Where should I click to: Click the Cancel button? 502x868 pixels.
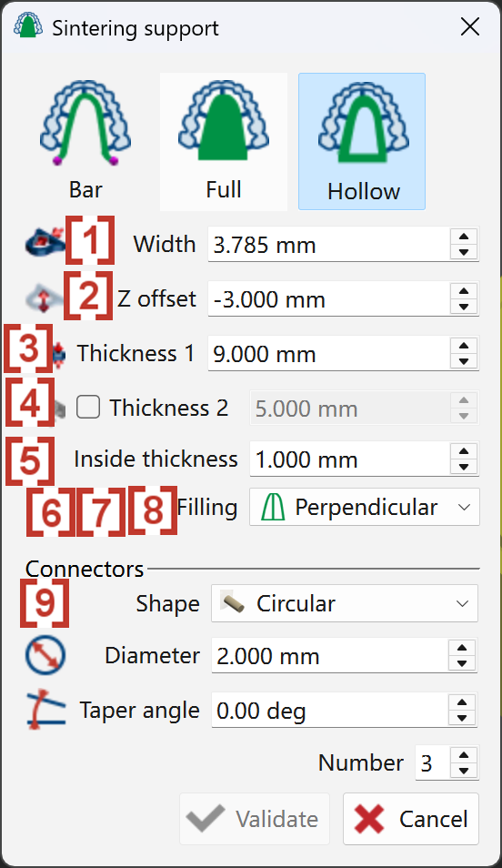(411, 819)
